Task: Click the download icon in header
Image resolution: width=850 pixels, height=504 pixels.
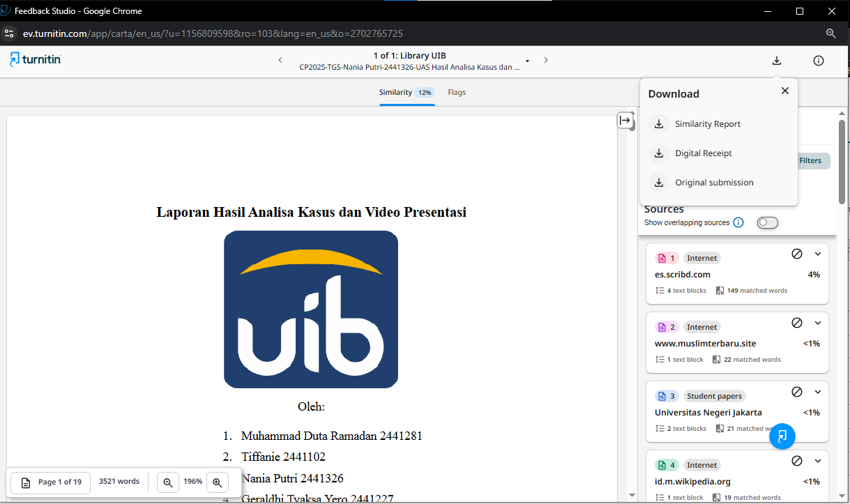Action: click(777, 61)
